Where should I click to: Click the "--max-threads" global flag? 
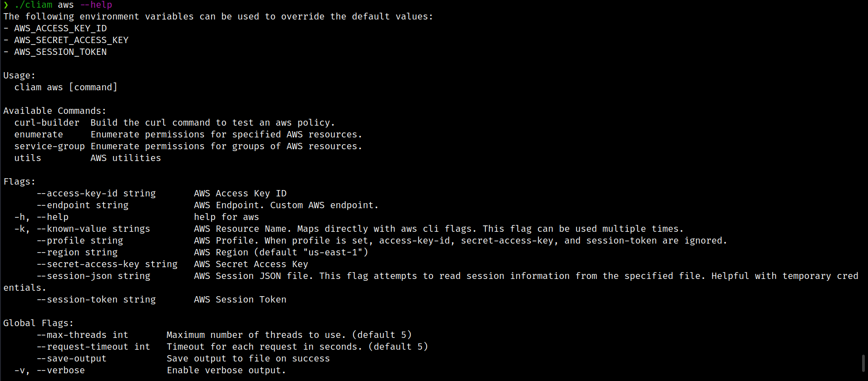(x=72, y=335)
